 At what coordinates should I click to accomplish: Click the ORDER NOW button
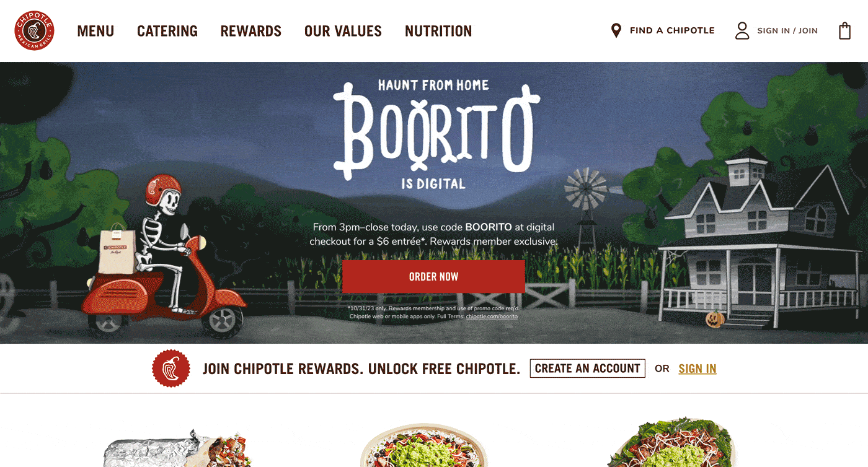[433, 276]
